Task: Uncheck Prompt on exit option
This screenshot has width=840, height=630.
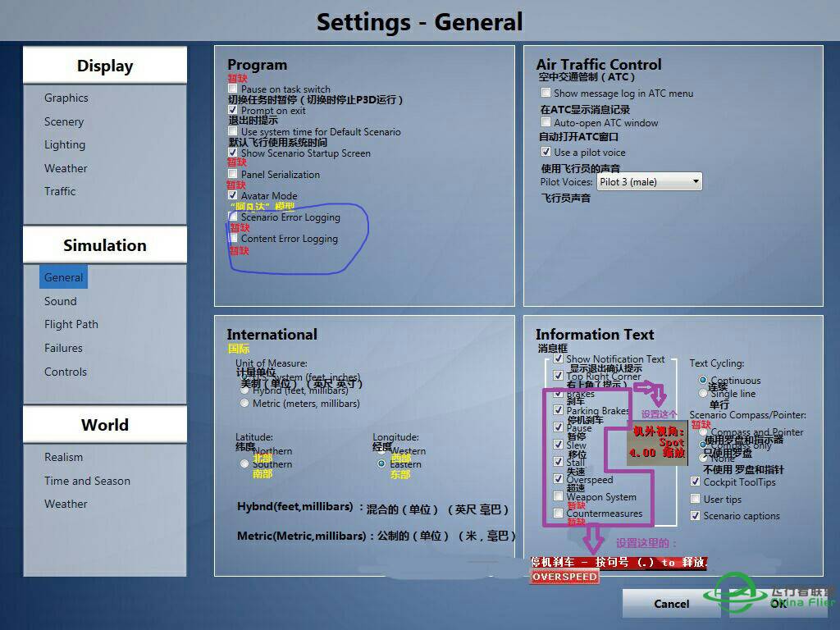Action: (x=233, y=111)
